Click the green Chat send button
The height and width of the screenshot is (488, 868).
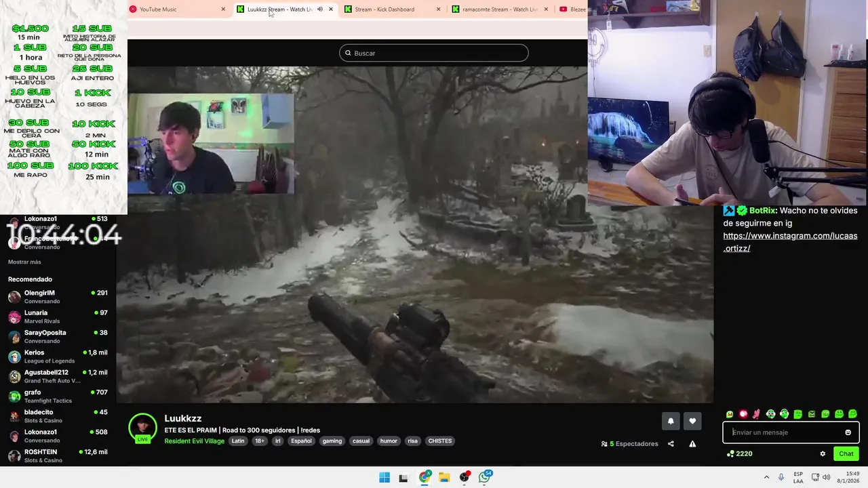(x=846, y=453)
